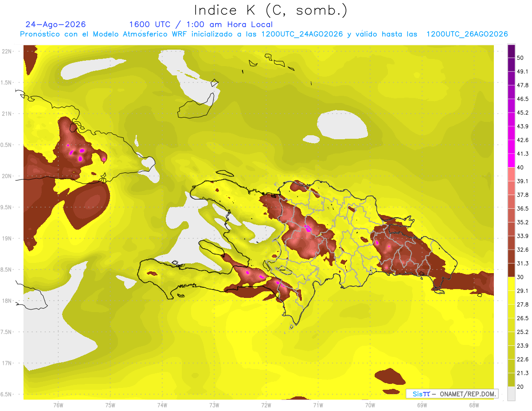Click the 'SisTT - ONAMET/REP.DOM.' credit label
This screenshot has width=532, height=411.
point(452,394)
